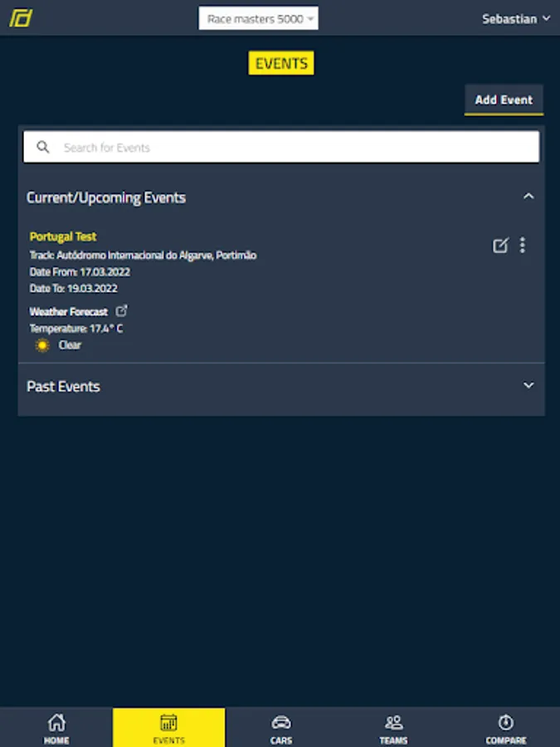The image size is (560, 747).
Task: Collapse the Current/Upcoming Events section
Action: click(528, 196)
